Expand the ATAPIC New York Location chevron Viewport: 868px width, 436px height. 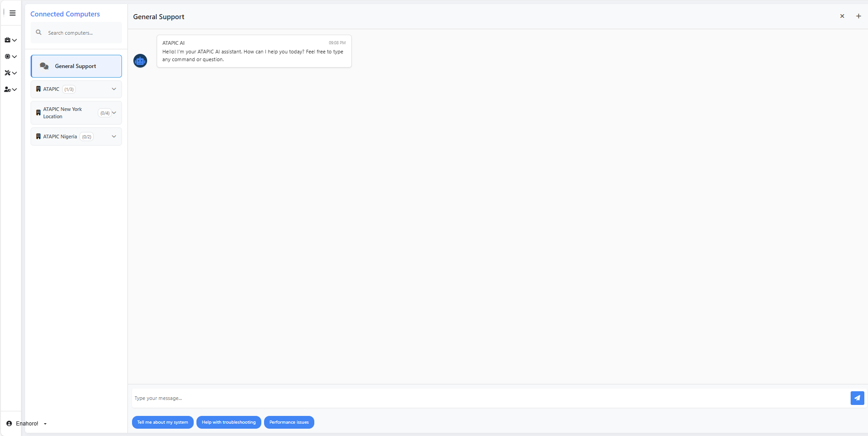[114, 113]
